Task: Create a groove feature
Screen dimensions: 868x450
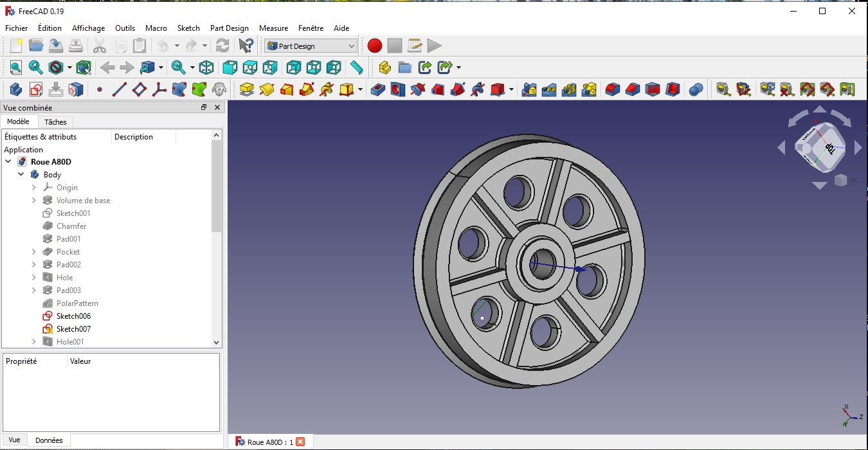Action: tap(418, 89)
